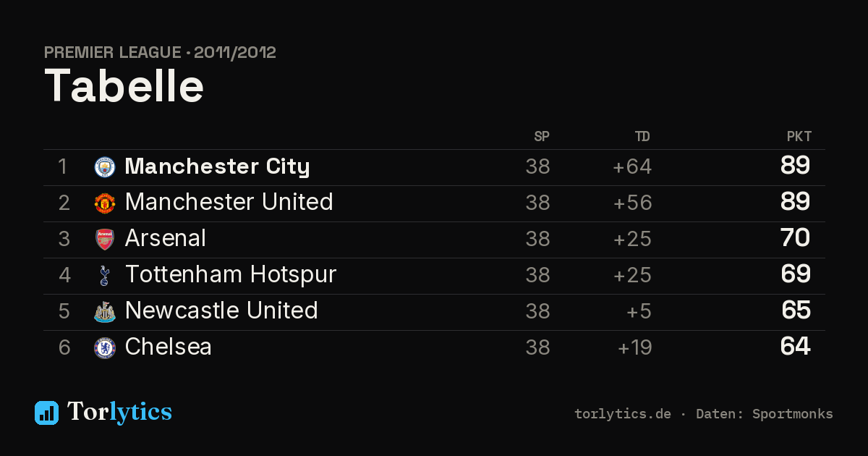Click the TD column header
868x456 pixels.
click(642, 137)
